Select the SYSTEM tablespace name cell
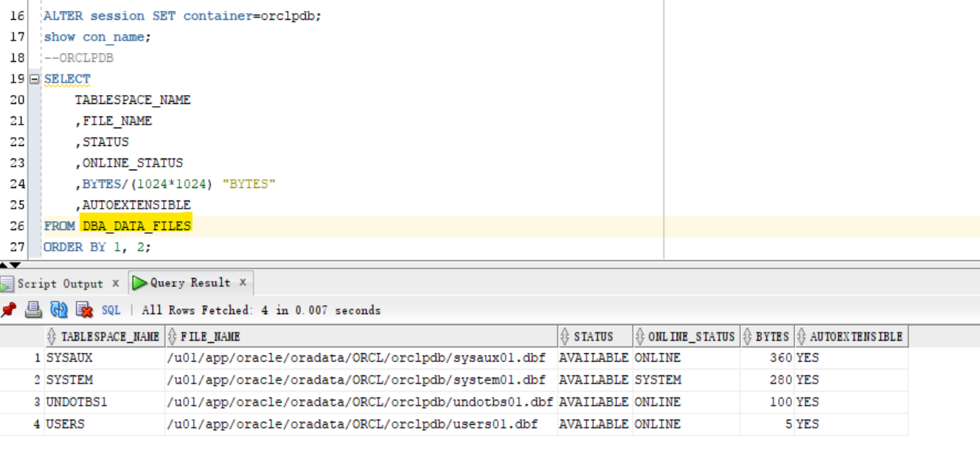 coord(105,380)
